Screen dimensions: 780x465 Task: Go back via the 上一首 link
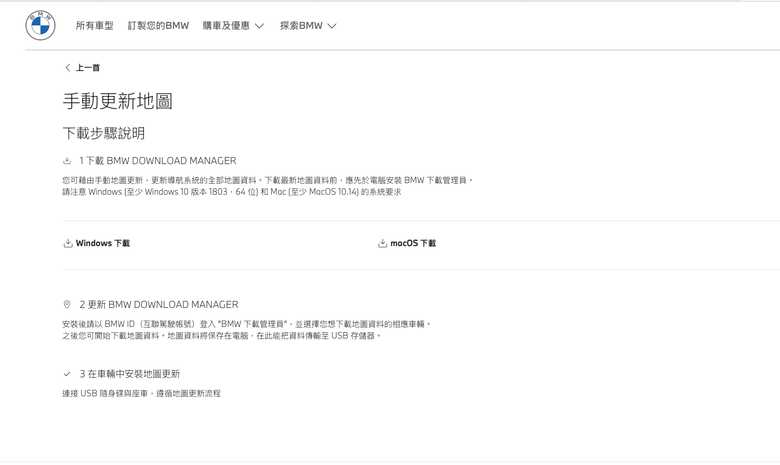[88, 68]
